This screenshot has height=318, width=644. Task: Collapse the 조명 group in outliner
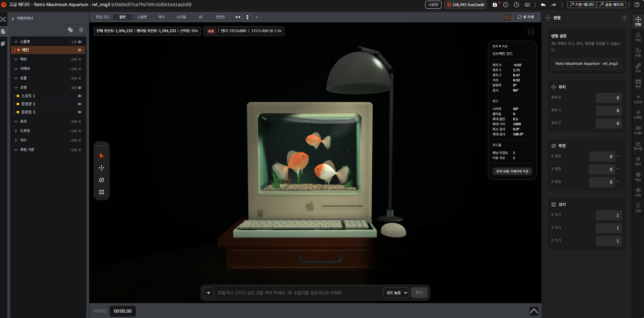[x=16, y=88]
